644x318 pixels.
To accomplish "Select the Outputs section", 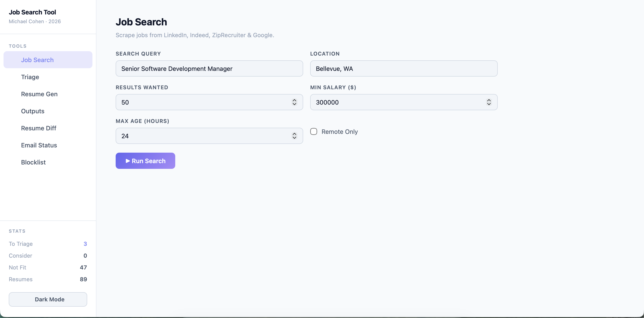I will pyautogui.click(x=32, y=111).
